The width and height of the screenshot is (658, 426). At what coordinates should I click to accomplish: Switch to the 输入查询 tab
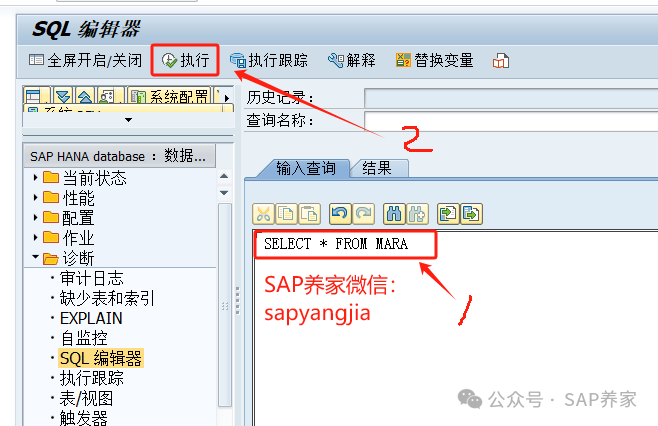click(306, 168)
